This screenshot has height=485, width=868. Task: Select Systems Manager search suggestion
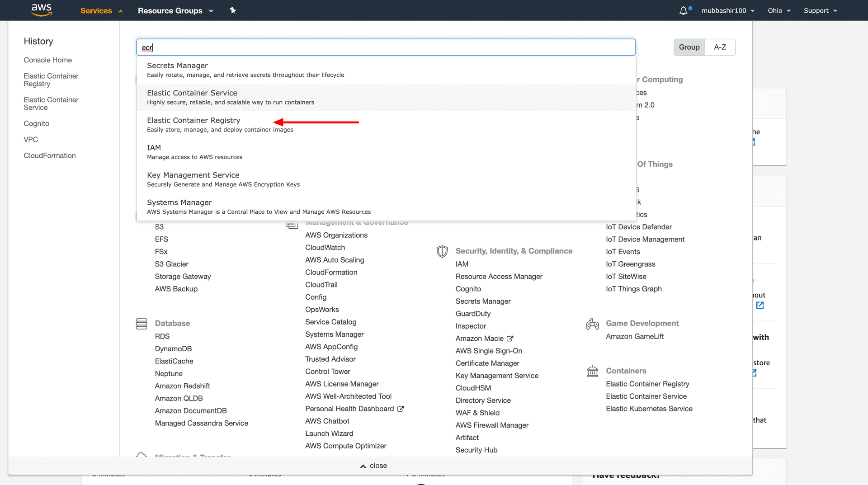[386, 207]
